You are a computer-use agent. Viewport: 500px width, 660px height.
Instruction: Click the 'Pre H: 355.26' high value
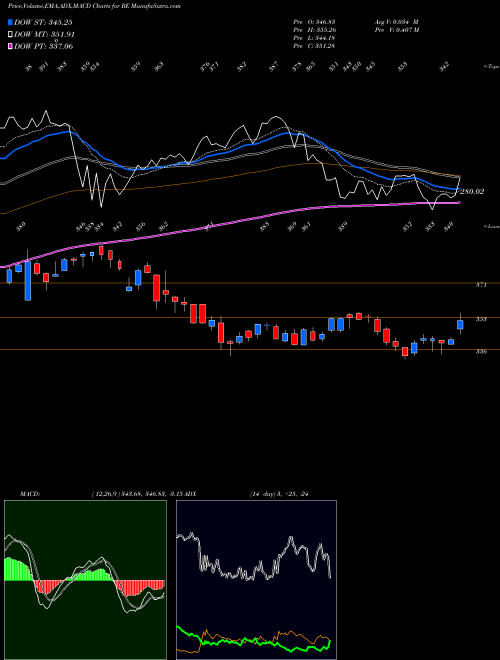[314, 29]
